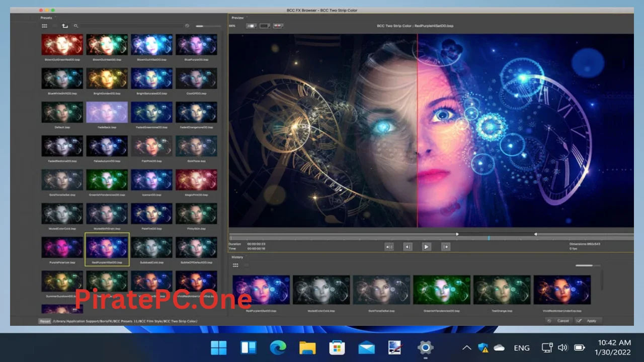Screen dimensions: 644x362
Task: Select MutedColorCold in History strip
Action: 321,290
